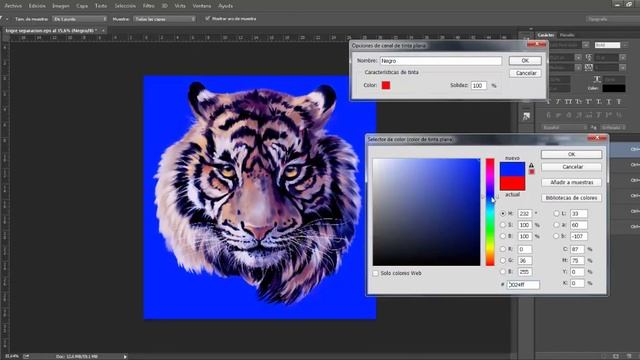Close the tiger document tab
Image resolution: width=640 pixels, height=360 pixels.
point(103,31)
